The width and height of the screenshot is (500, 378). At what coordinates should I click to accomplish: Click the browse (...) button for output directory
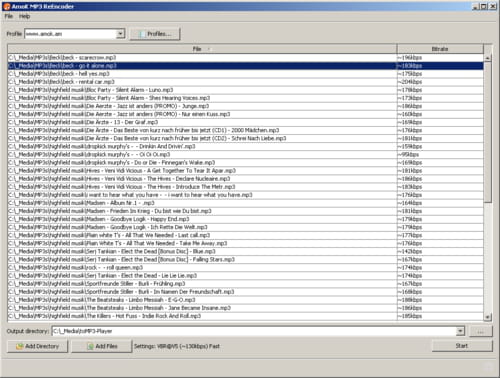480,331
